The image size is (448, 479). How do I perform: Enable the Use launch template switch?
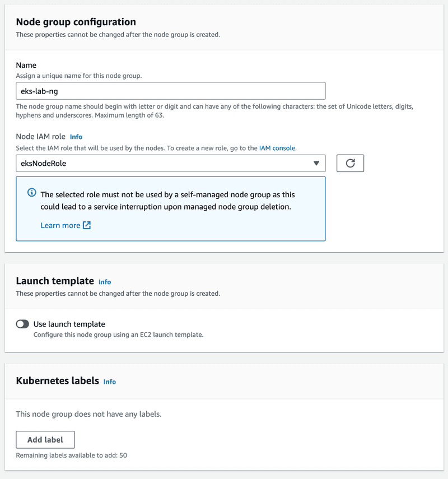22,324
